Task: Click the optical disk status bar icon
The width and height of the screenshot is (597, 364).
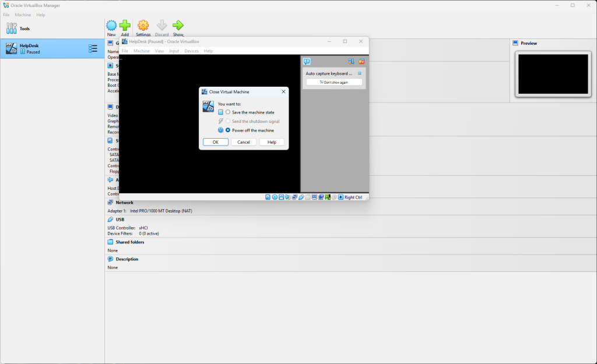Action: 275,197
